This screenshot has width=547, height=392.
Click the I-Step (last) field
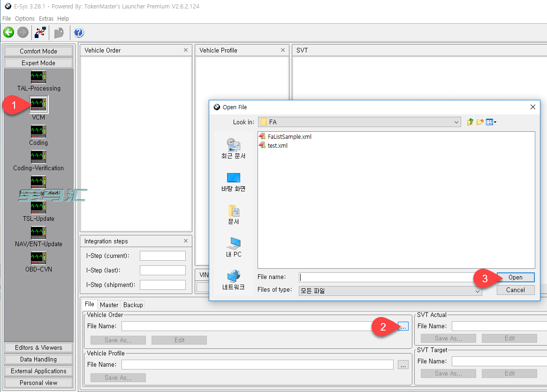163,270
